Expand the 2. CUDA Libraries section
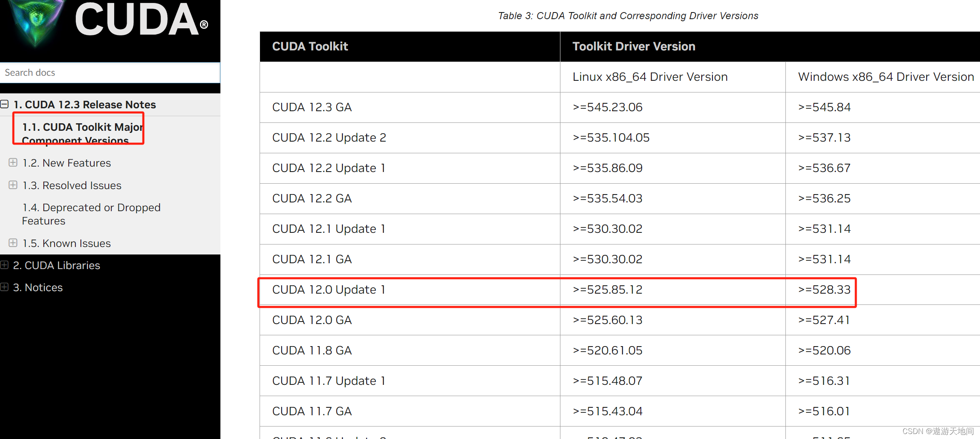The width and height of the screenshot is (980, 439). click(x=5, y=265)
